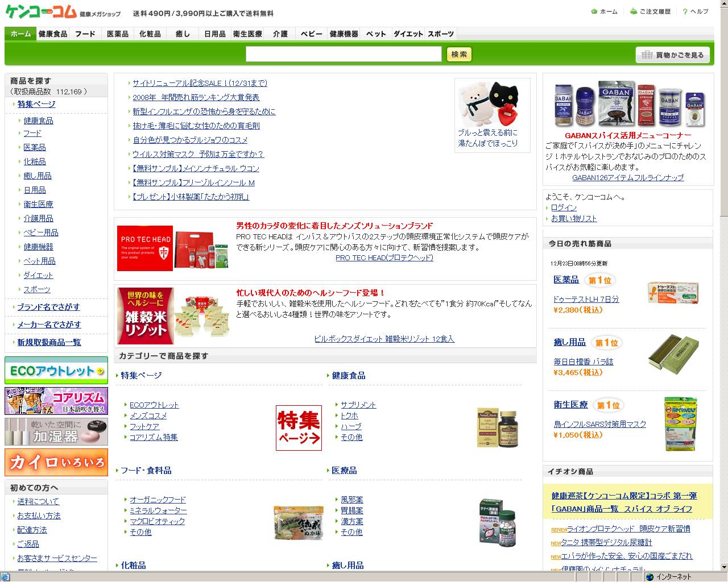The image size is (728, 582).
Task: Open the shopping cart button 買物かごを見る
Action: [x=673, y=55]
